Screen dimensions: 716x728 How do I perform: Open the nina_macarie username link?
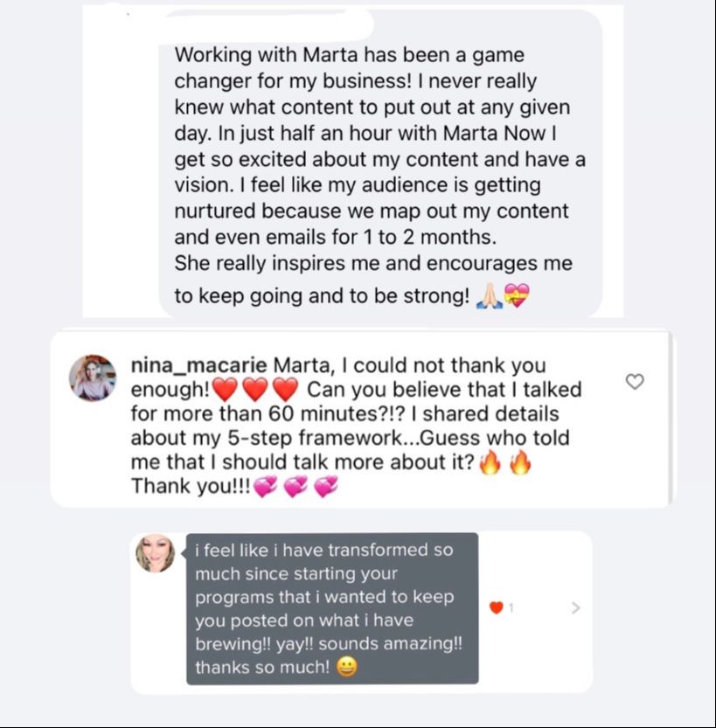point(198,365)
